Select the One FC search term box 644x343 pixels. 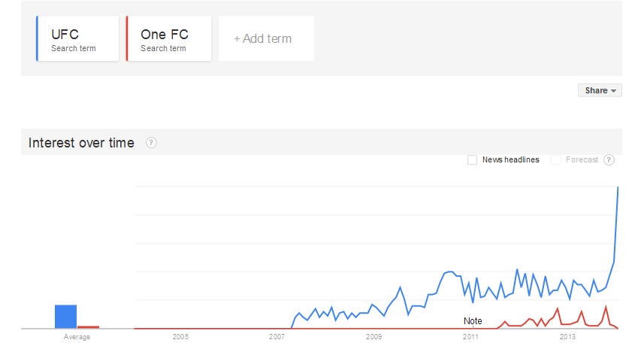pos(168,39)
